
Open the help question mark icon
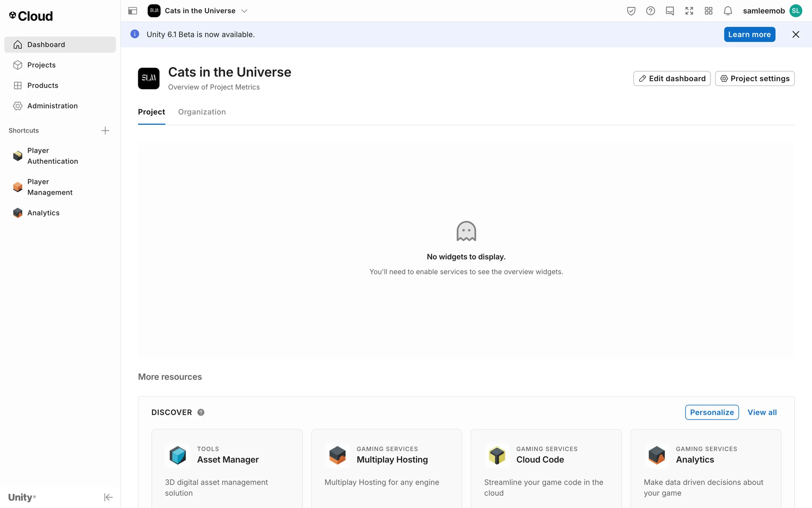[x=650, y=11]
